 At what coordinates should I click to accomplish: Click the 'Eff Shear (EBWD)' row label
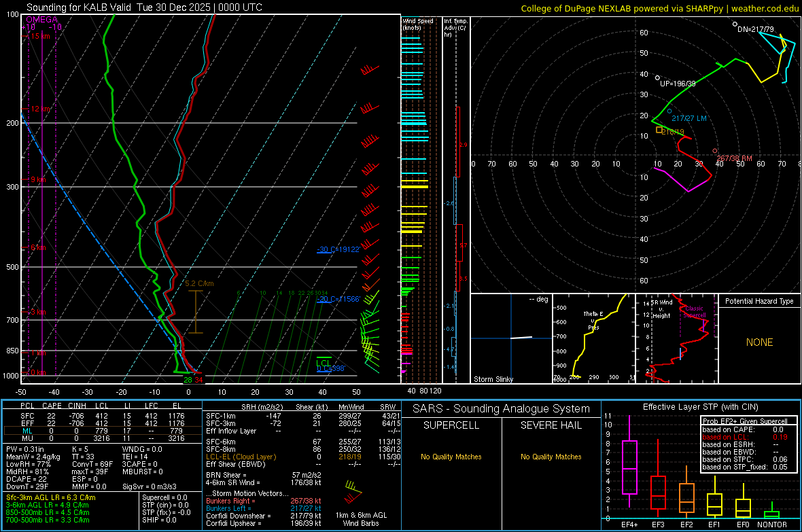[x=236, y=465]
